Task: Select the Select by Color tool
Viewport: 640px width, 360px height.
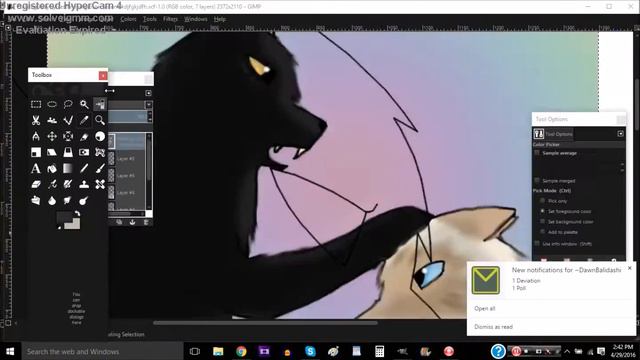Action: pyautogui.click(x=100, y=104)
